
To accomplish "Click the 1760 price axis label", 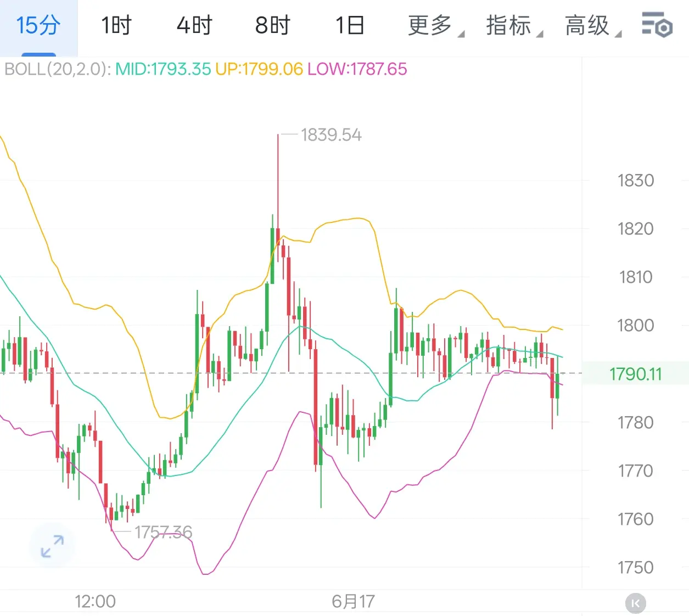I will click(x=636, y=519).
